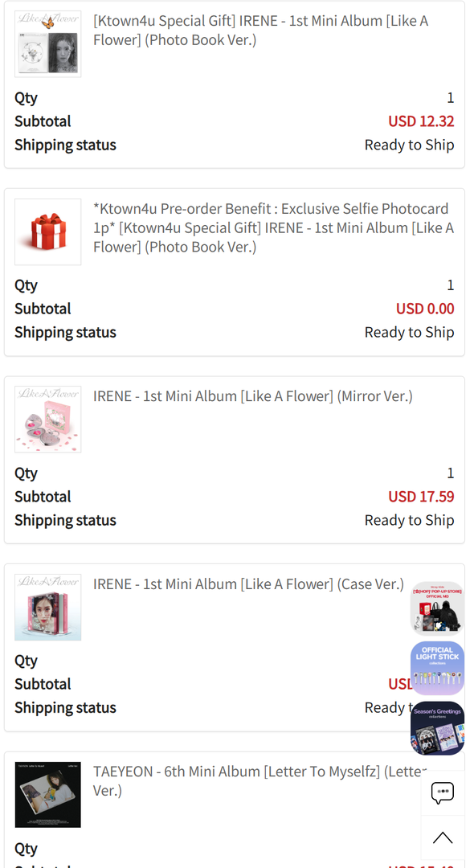
Task: Open the Pre-order Benefit Selfie Photocard title
Action: point(273,227)
